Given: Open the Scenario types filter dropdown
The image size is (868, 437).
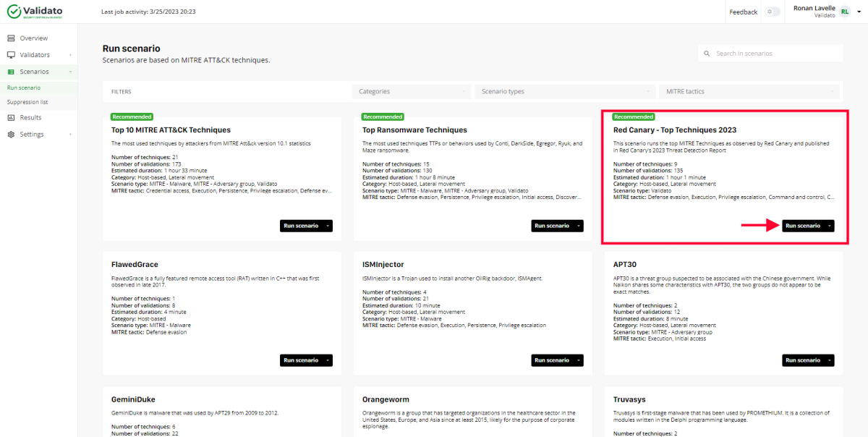Looking at the screenshot, I should point(564,92).
